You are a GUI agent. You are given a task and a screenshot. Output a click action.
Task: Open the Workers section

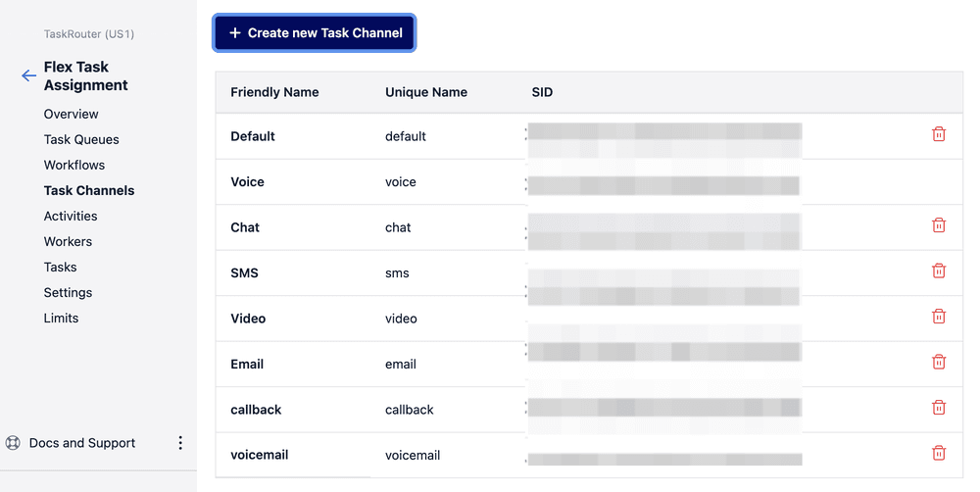pos(68,241)
